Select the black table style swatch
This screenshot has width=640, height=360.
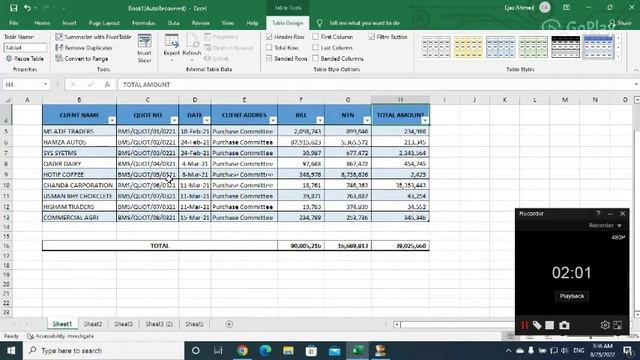(565, 47)
